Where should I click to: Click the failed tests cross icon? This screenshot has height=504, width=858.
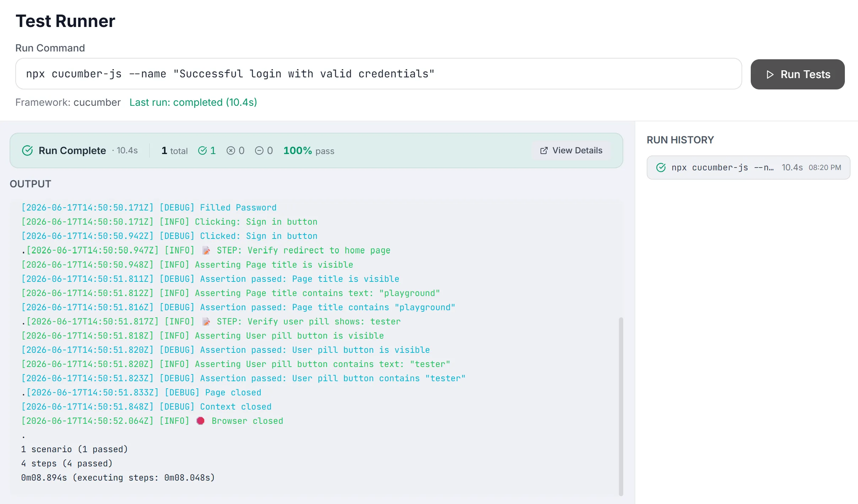231,150
